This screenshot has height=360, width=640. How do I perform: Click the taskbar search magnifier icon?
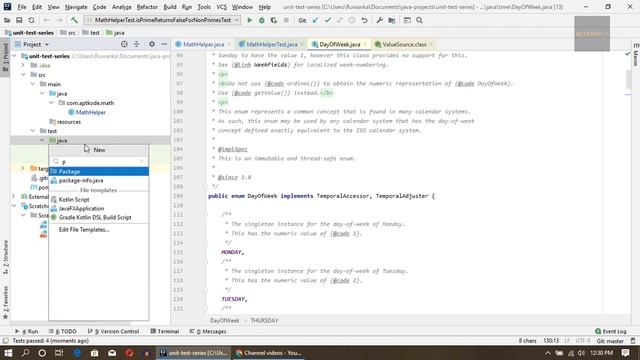click(x=25, y=353)
